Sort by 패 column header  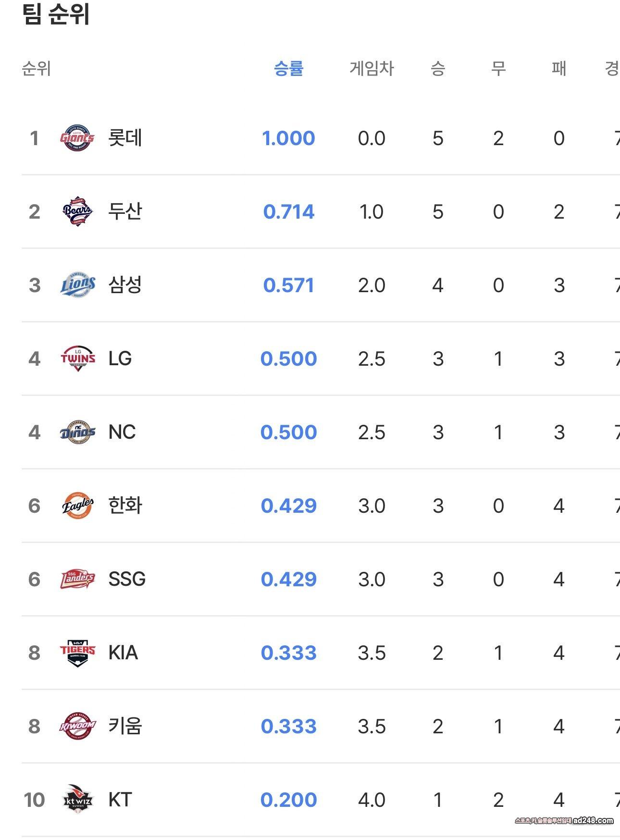pos(558,68)
